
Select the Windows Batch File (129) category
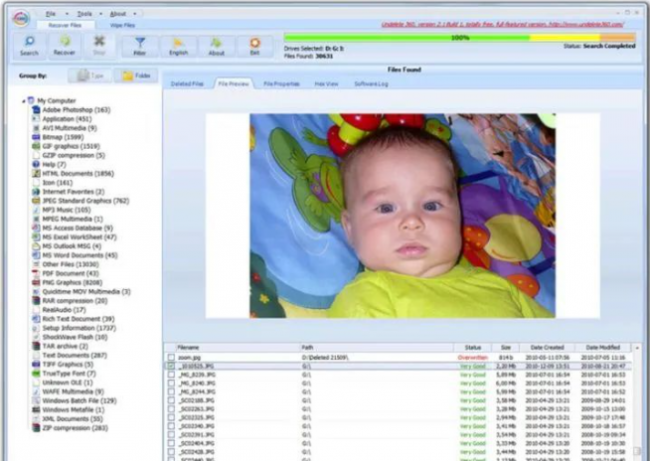(75, 401)
